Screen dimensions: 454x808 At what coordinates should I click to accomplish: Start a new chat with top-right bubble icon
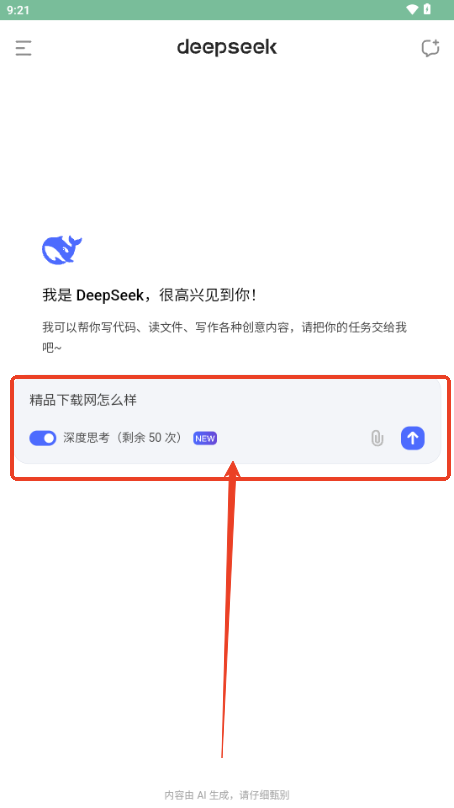[430, 48]
